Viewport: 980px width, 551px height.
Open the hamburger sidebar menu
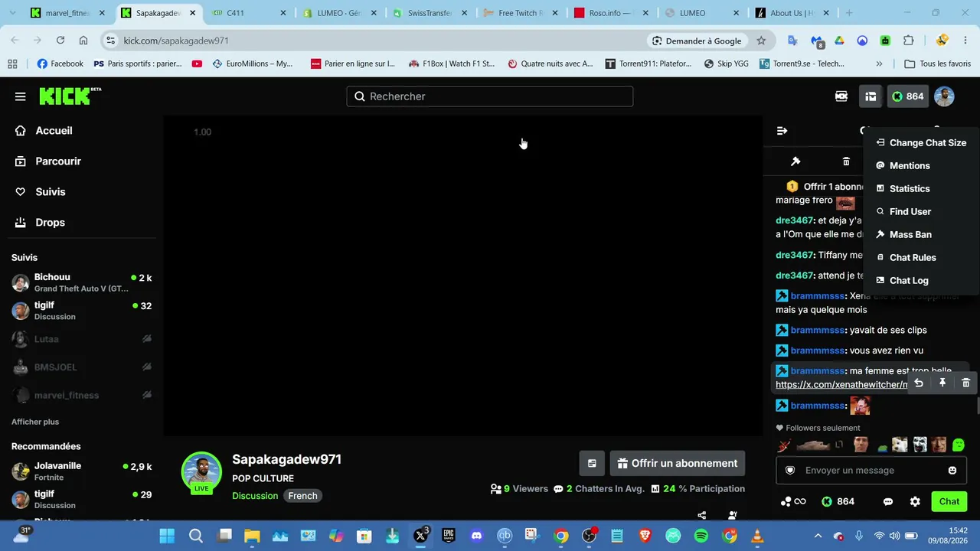[20, 96]
